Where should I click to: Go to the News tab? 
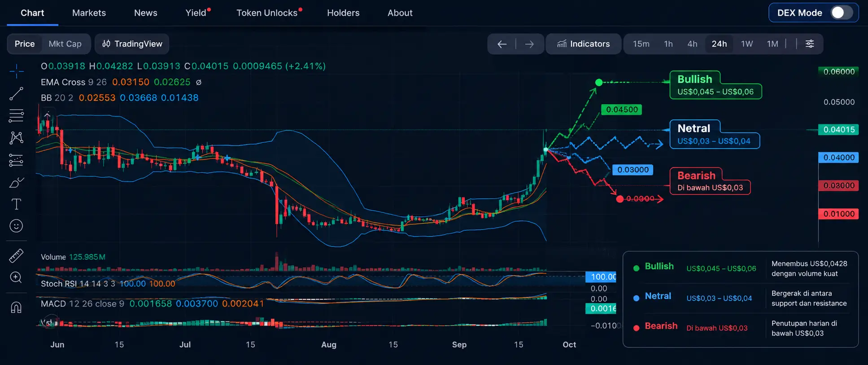click(x=146, y=13)
